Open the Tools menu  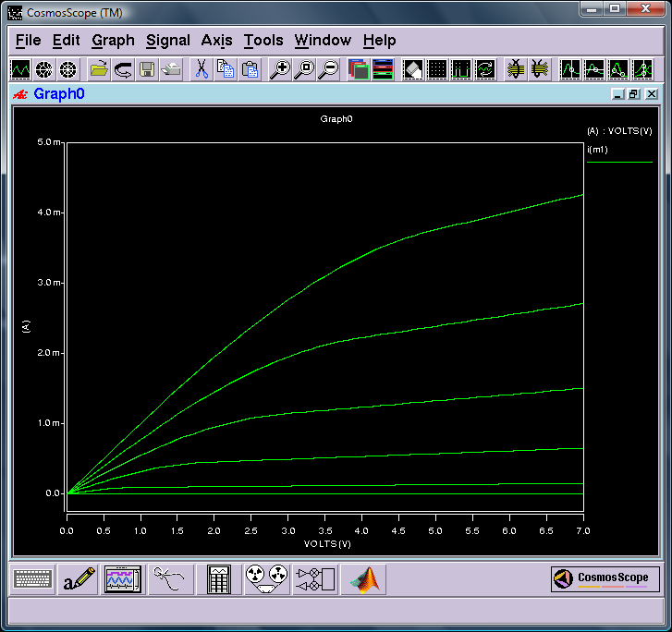tap(263, 41)
